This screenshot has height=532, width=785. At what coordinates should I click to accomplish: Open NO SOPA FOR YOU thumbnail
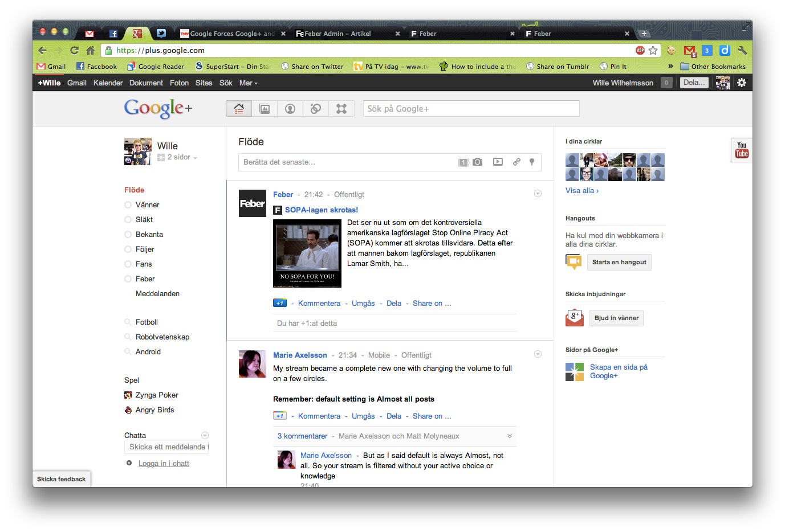coord(307,253)
